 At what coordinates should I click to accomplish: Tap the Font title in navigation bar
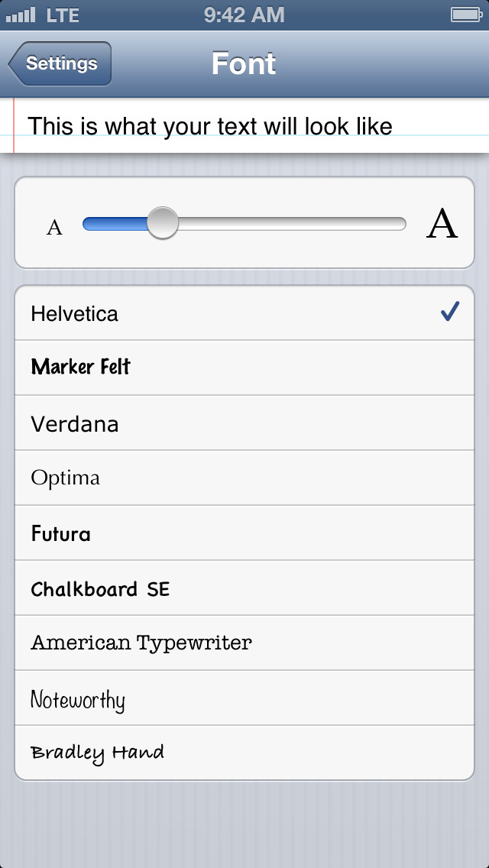[x=244, y=63]
